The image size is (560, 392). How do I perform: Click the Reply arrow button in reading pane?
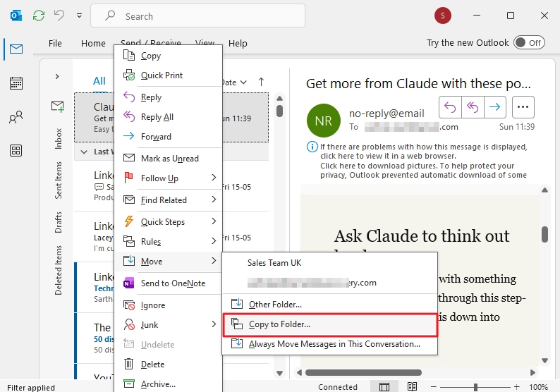[450, 106]
